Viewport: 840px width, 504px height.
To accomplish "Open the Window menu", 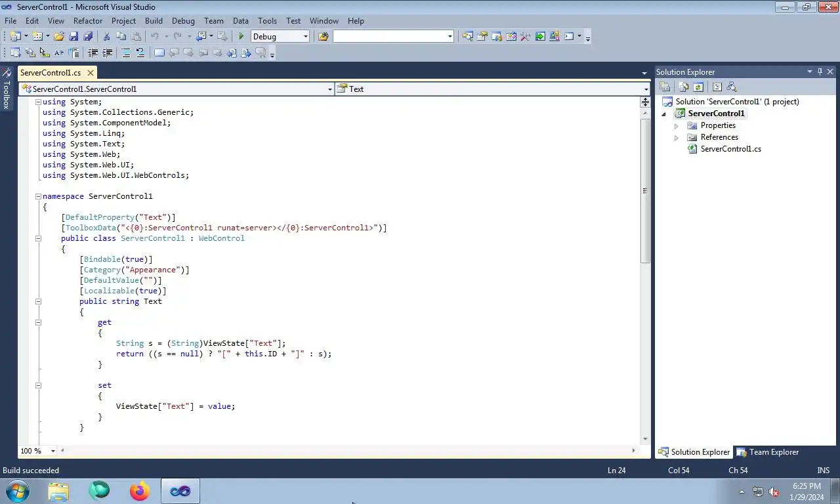I will [x=324, y=21].
